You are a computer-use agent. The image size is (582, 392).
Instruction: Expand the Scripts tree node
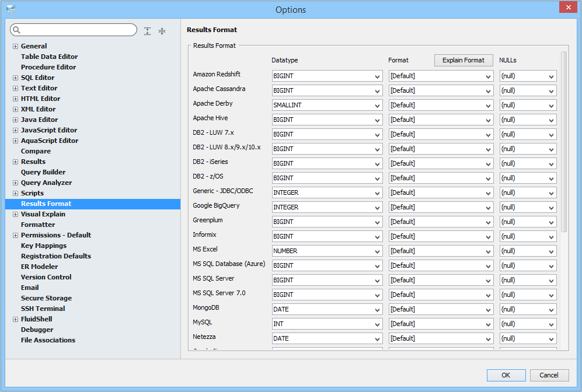tap(15, 193)
